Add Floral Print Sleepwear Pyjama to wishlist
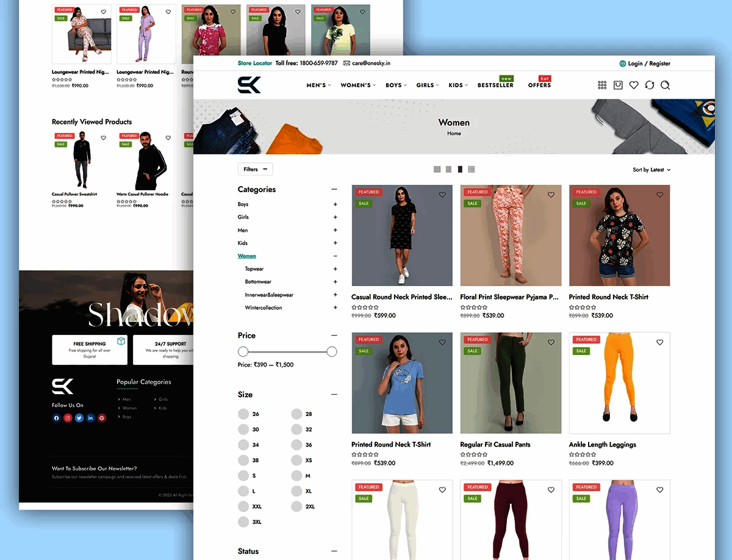The image size is (732, 560). pos(551,195)
